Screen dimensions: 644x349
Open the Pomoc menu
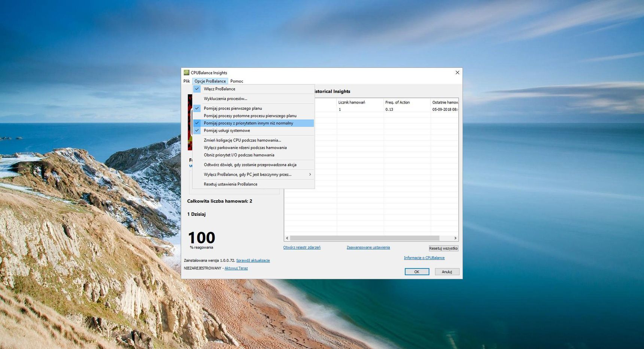[237, 81]
